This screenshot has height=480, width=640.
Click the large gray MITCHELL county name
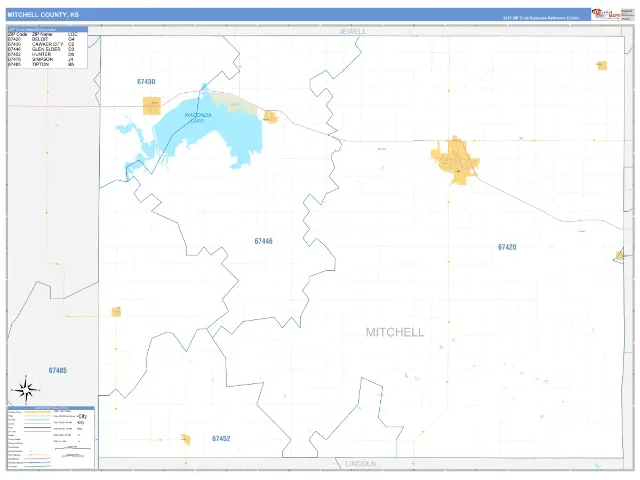click(x=395, y=332)
